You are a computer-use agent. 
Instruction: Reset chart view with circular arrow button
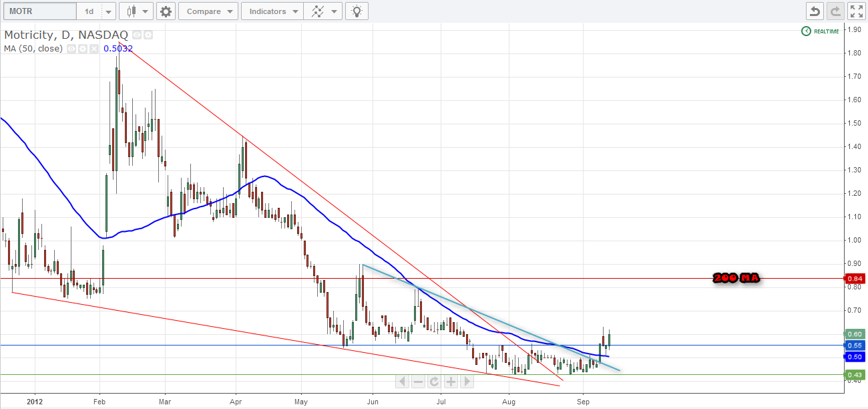click(x=434, y=382)
